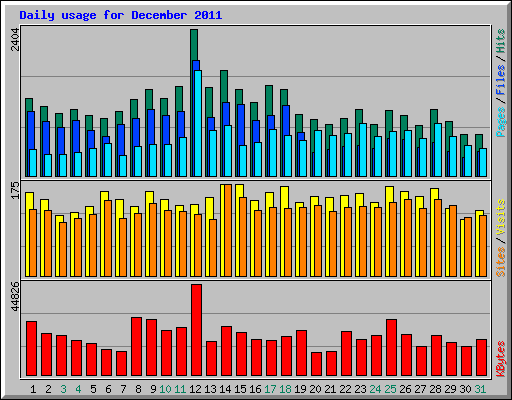512x400 pixels.
Task: Click day label '2' on the x-axis
Action: [48, 389]
